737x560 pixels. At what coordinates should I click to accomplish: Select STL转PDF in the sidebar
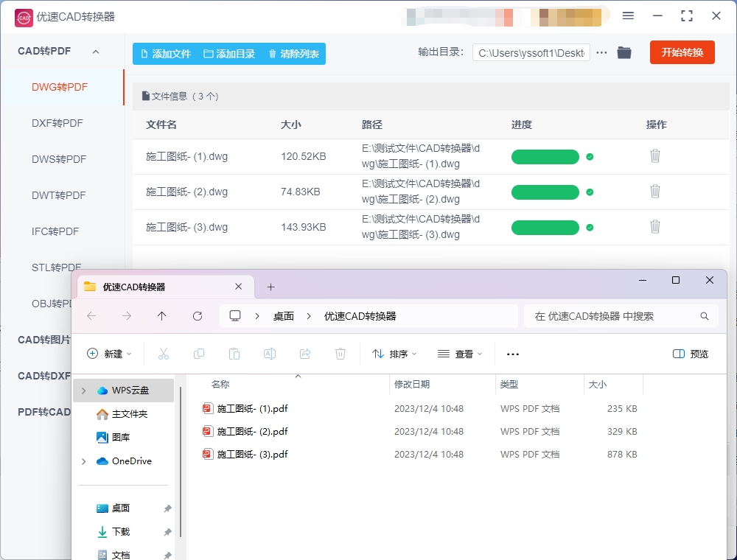point(57,267)
